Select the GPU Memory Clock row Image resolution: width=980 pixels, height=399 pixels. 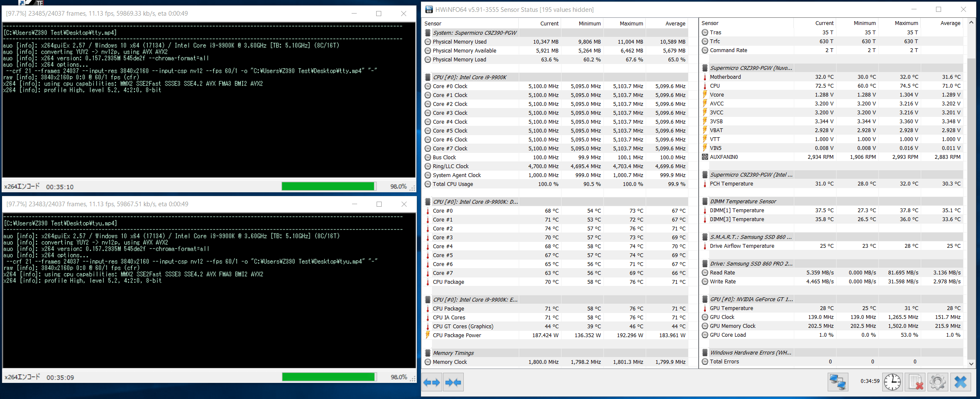click(832, 326)
